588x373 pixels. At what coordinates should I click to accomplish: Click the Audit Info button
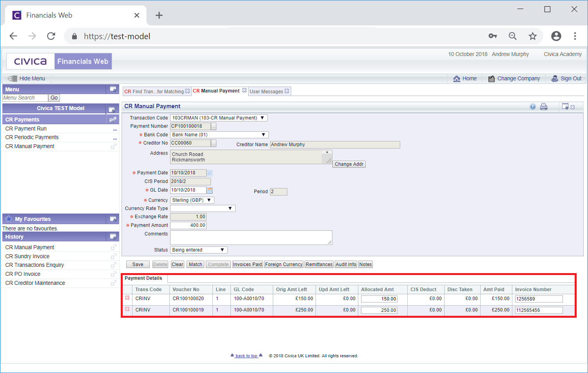(x=346, y=264)
